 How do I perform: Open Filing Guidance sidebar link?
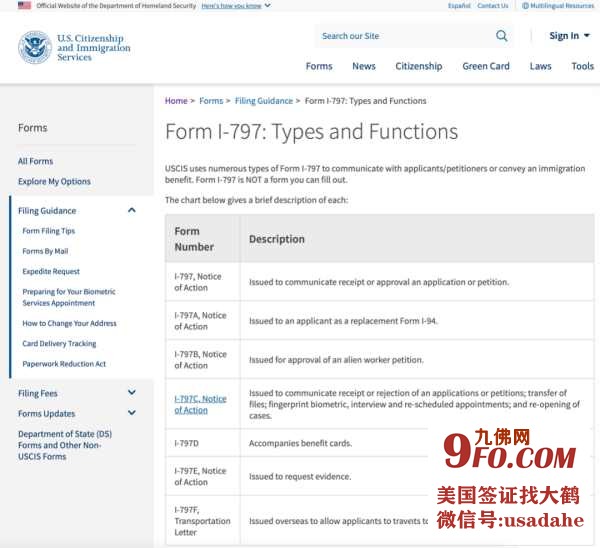click(x=47, y=211)
